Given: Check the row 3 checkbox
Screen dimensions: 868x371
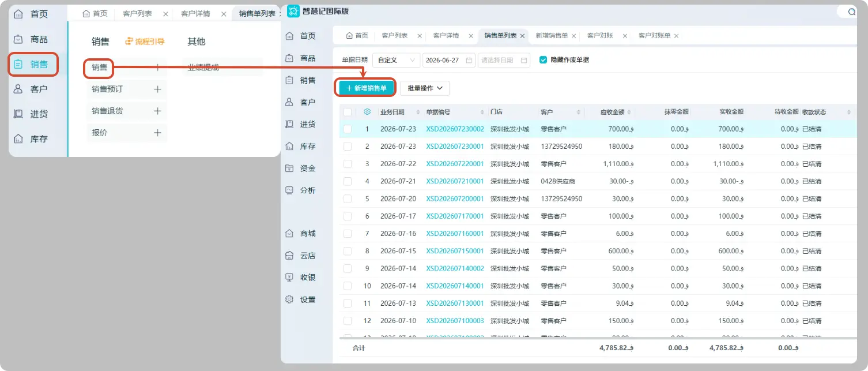Looking at the screenshot, I should 348,164.
